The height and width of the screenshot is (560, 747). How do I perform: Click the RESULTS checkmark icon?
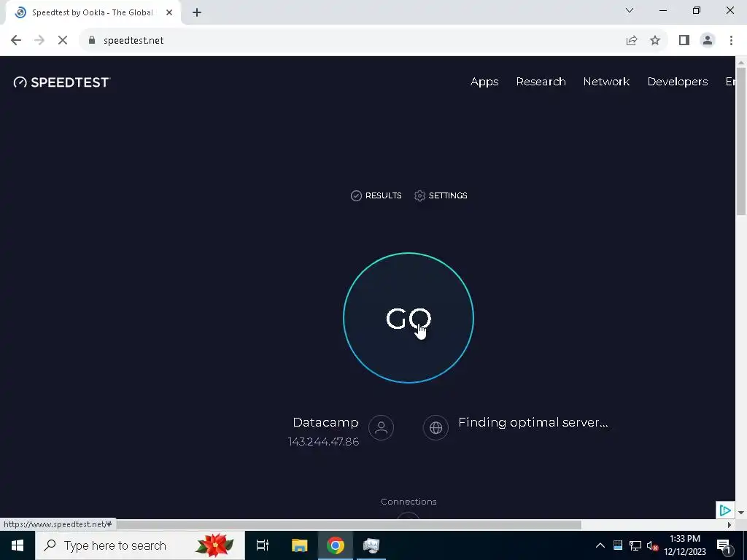tap(356, 195)
